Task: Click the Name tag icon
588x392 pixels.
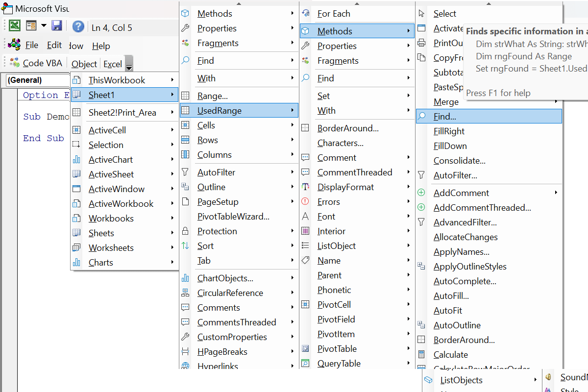Action: (x=305, y=260)
